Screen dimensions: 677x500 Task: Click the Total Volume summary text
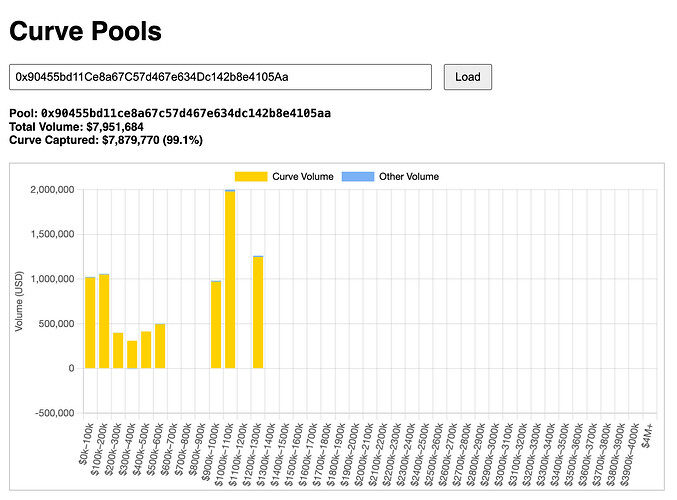(x=76, y=127)
